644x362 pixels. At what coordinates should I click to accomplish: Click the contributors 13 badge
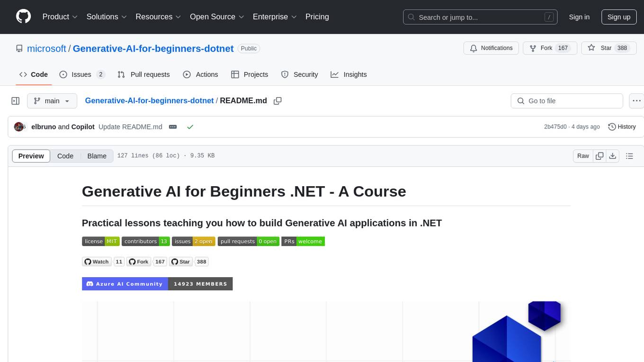click(x=146, y=241)
